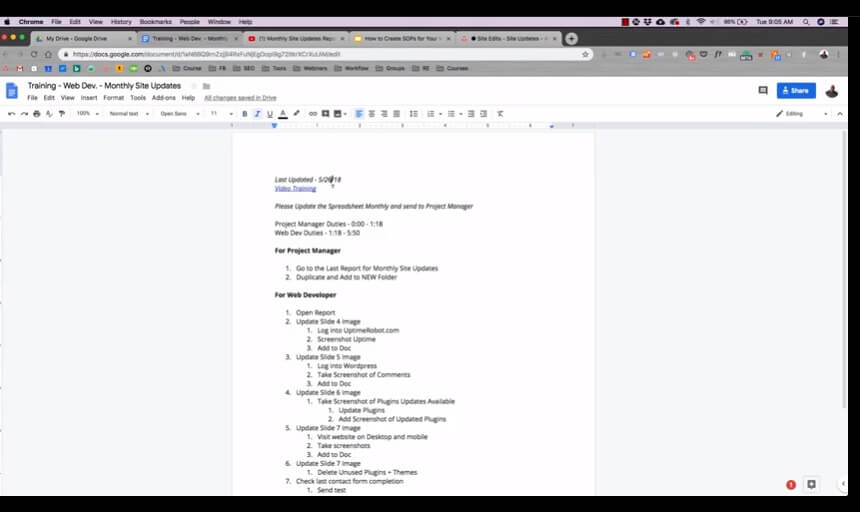Click the Clear formatting icon

point(500,113)
